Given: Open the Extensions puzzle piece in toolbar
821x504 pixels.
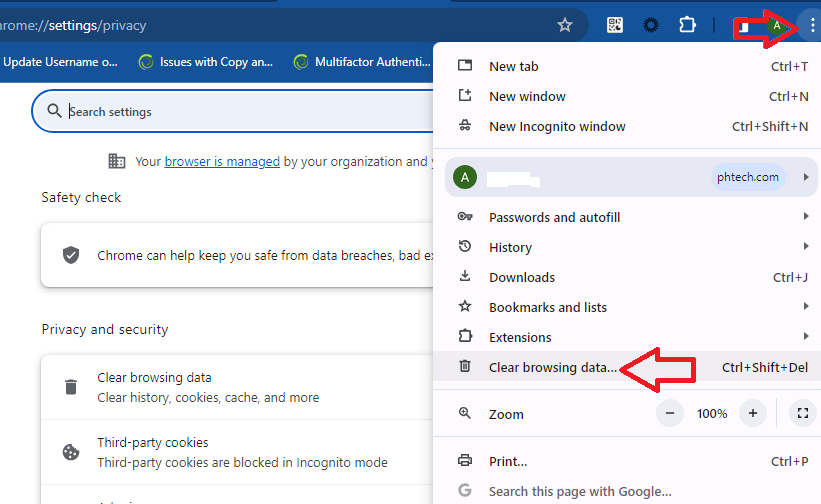Looking at the screenshot, I should click(x=687, y=25).
